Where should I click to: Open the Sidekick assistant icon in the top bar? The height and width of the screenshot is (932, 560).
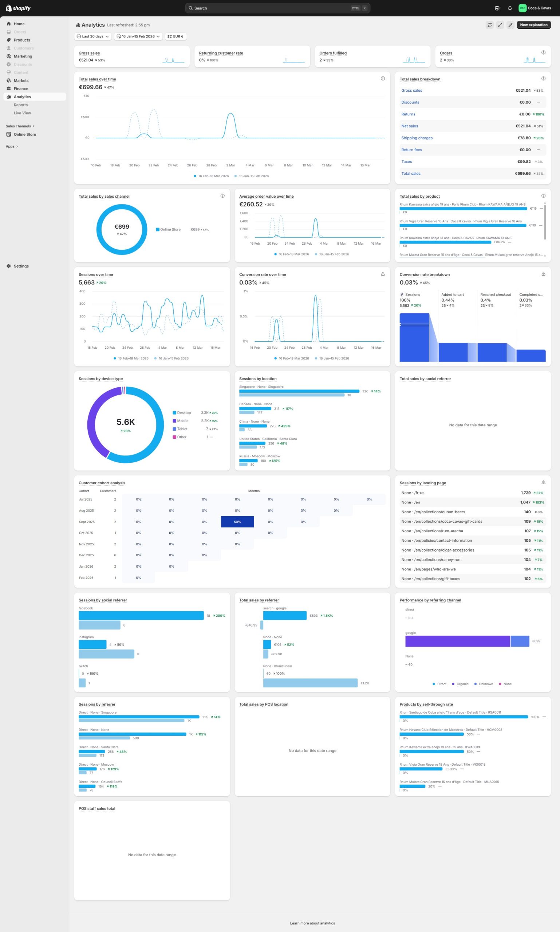[x=497, y=8]
